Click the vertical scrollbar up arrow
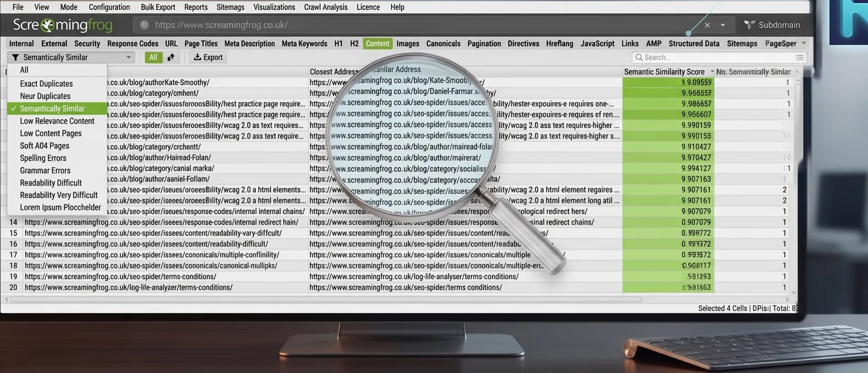This screenshot has height=373, width=868. point(798,81)
